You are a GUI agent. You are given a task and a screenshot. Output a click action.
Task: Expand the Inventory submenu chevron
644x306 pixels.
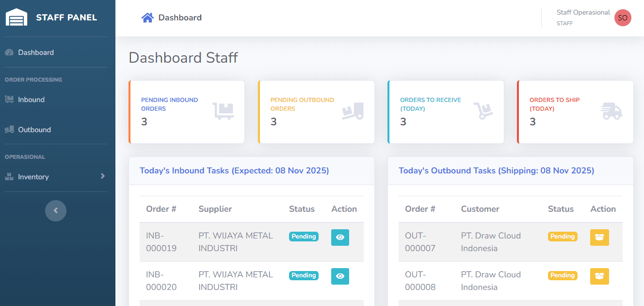[x=103, y=176]
